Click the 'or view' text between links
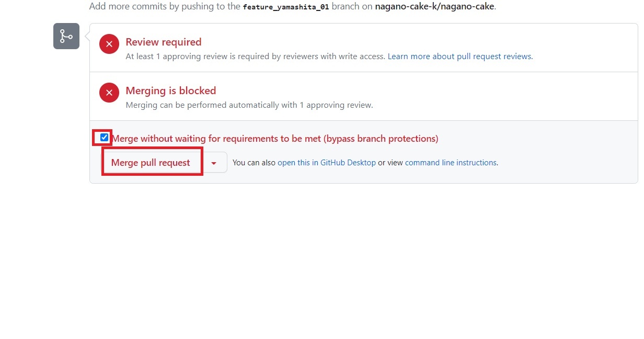 pyautogui.click(x=390, y=163)
